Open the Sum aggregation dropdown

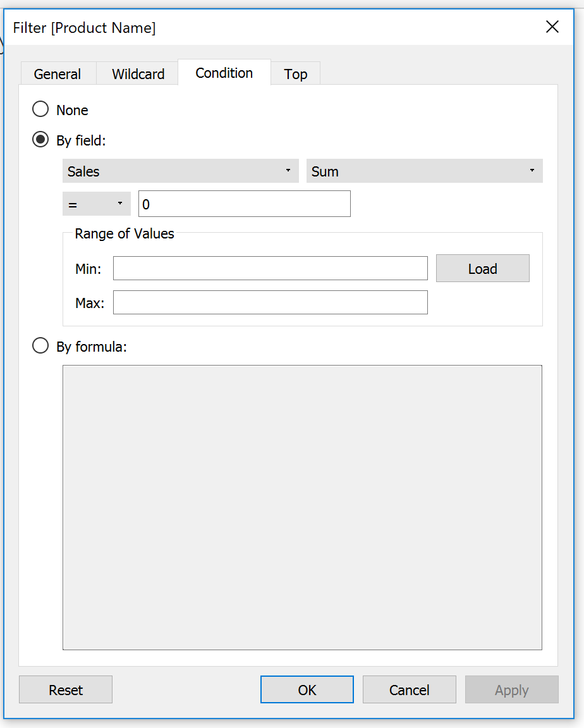425,171
